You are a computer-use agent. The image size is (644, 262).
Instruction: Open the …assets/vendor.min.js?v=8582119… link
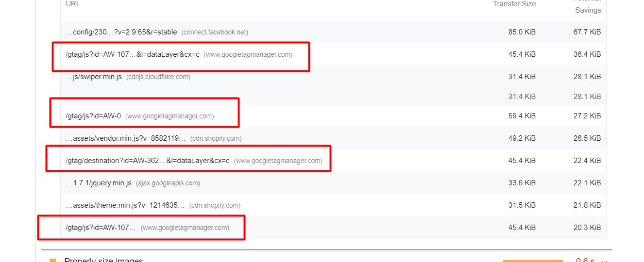(x=126, y=138)
